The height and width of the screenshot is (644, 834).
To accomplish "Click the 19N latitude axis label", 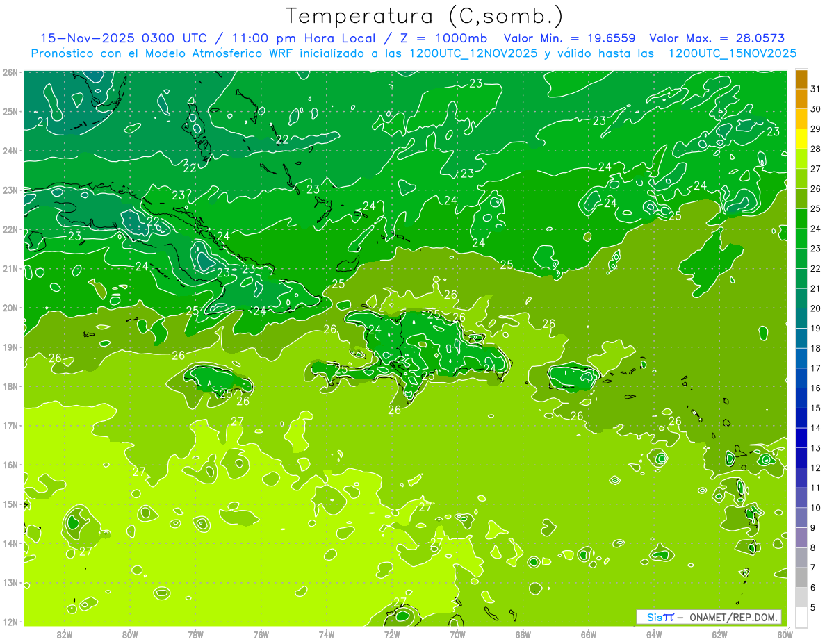I will (10, 347).
